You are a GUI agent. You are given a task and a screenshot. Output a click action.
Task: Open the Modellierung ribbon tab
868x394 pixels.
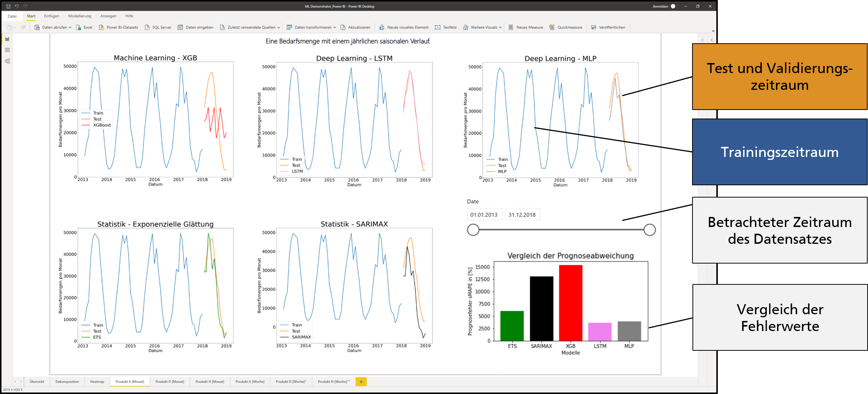coord(80,16)
